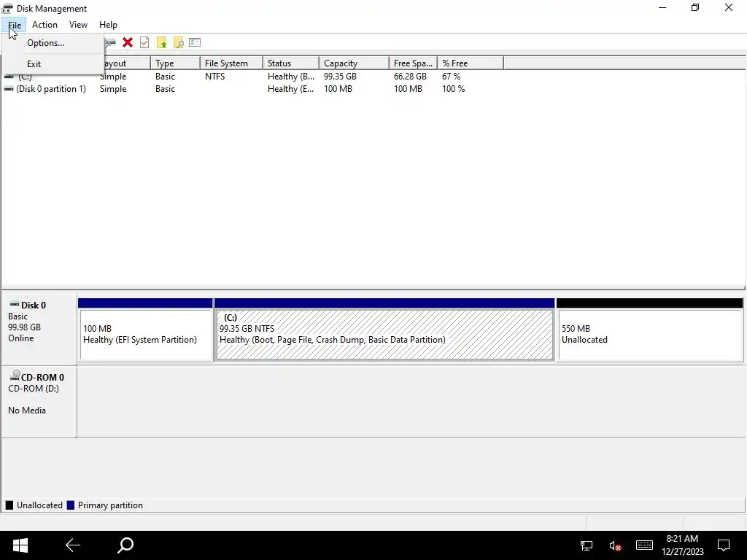Open the Help menu

click(x=108, y=25)
